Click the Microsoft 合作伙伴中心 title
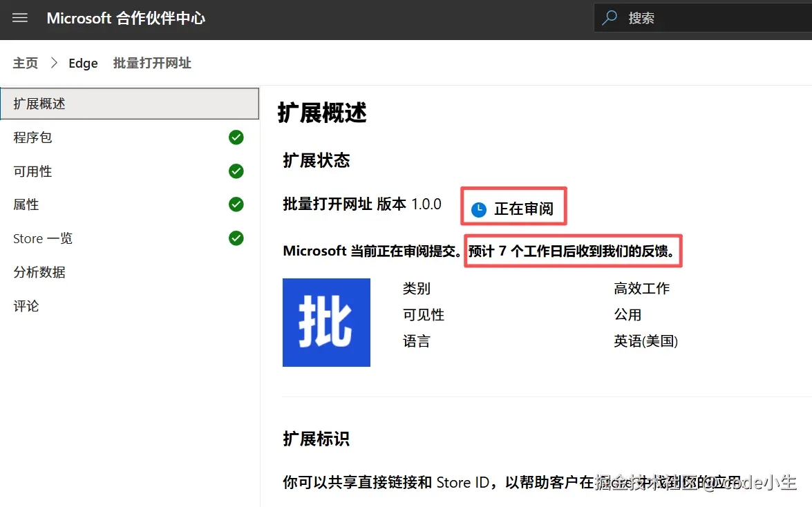Viewport: 812px width, 507px height. (126, 18)
